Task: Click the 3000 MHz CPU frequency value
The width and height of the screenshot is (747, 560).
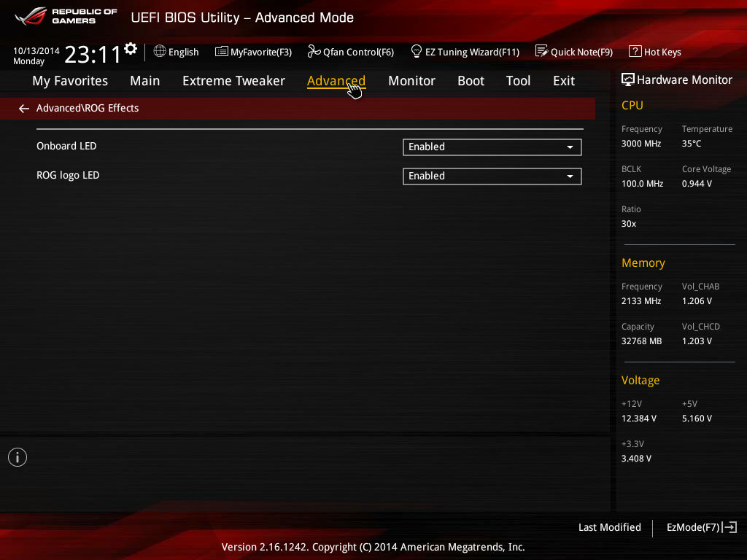Action: click(x=640, y=144)
